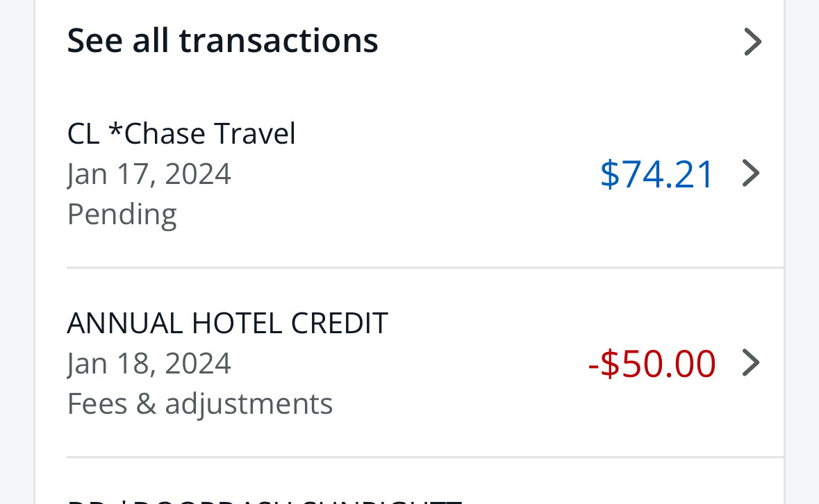Click the Jan 18, 2024 date text

149,363
